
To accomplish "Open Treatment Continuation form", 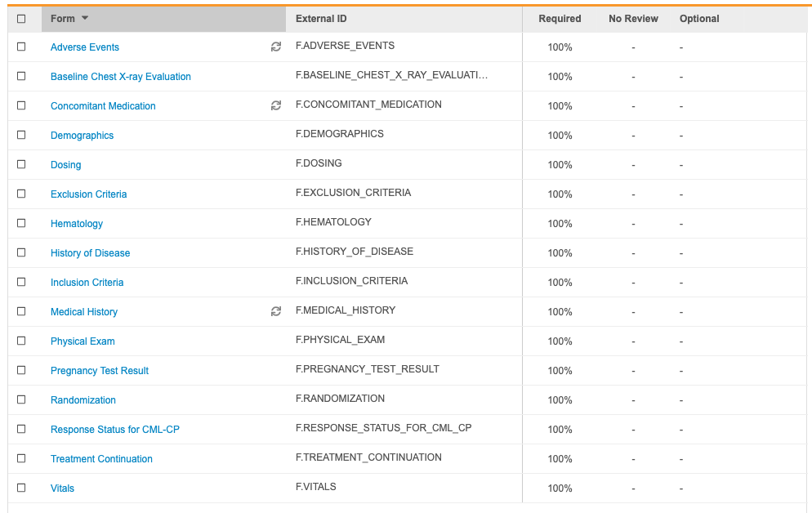I will [x=101, y=459].
